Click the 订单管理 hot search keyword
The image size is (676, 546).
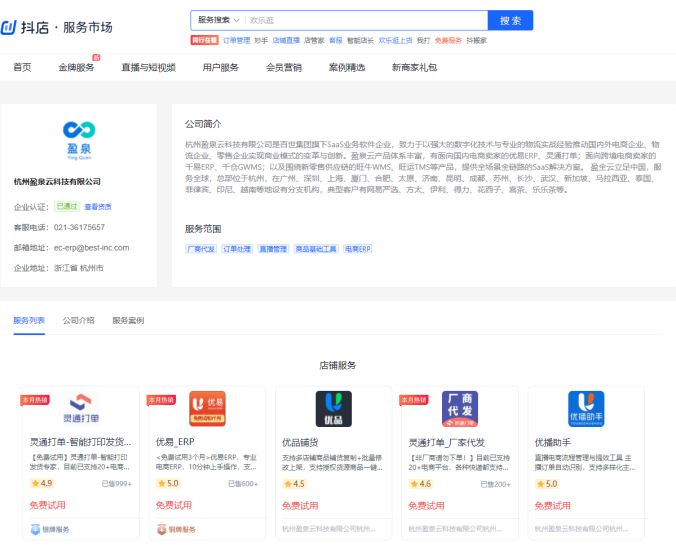(236, 41)
